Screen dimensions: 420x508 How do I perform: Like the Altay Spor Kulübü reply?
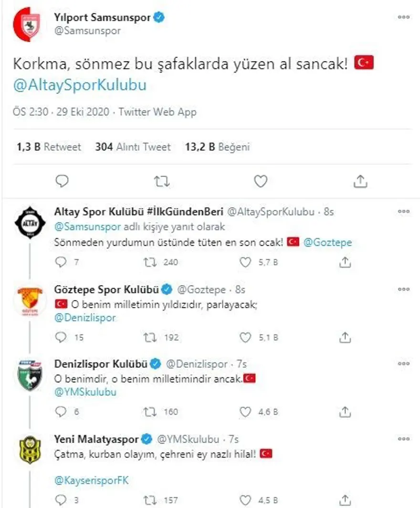pyautogui.click(x=245, y=262)
